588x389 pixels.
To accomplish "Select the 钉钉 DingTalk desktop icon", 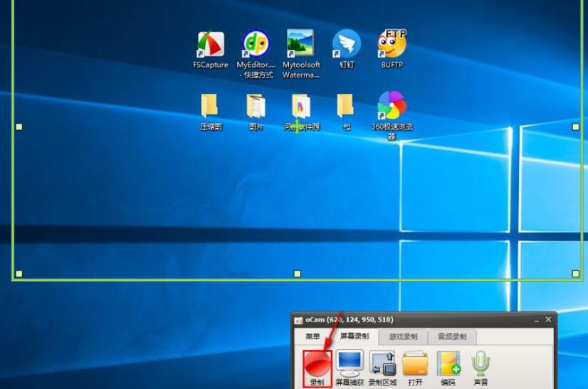I will point(347,49).
